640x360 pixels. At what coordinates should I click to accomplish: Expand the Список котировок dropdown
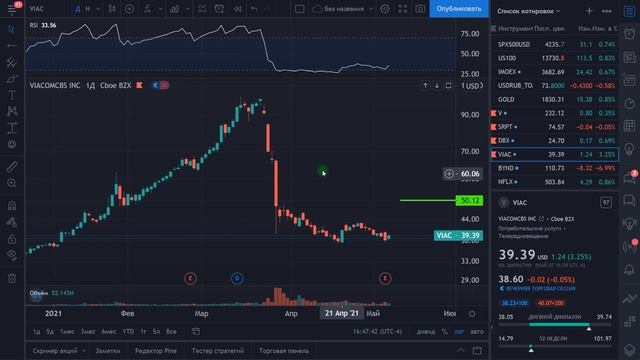coord(528,11)
